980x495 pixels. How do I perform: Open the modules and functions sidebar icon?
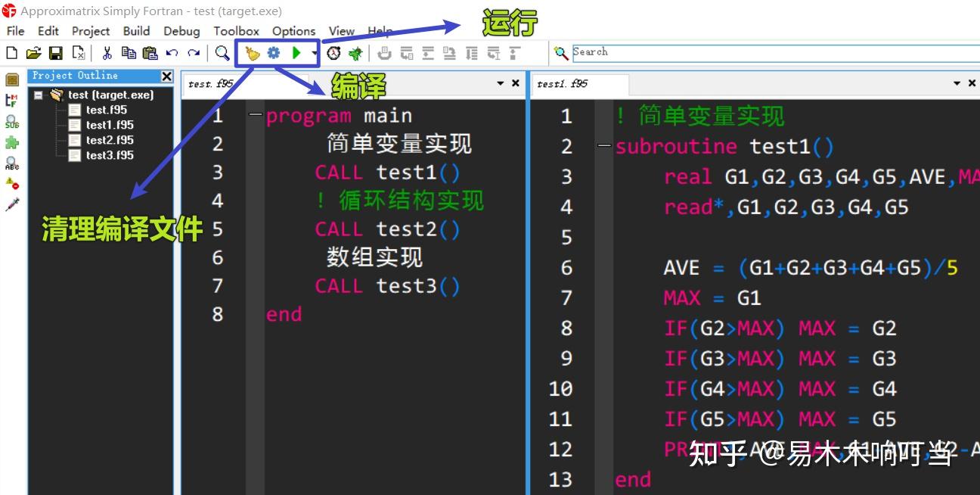(11, 101)
